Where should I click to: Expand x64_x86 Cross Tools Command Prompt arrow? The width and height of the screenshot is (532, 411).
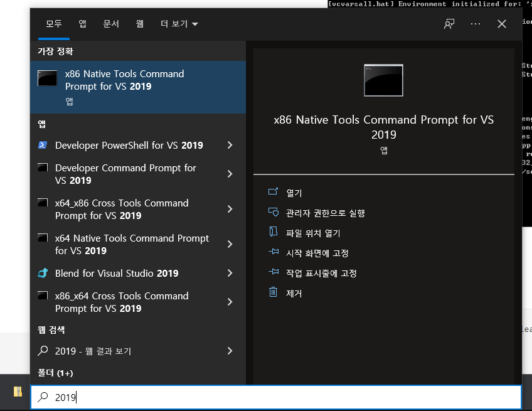[230, 209]
